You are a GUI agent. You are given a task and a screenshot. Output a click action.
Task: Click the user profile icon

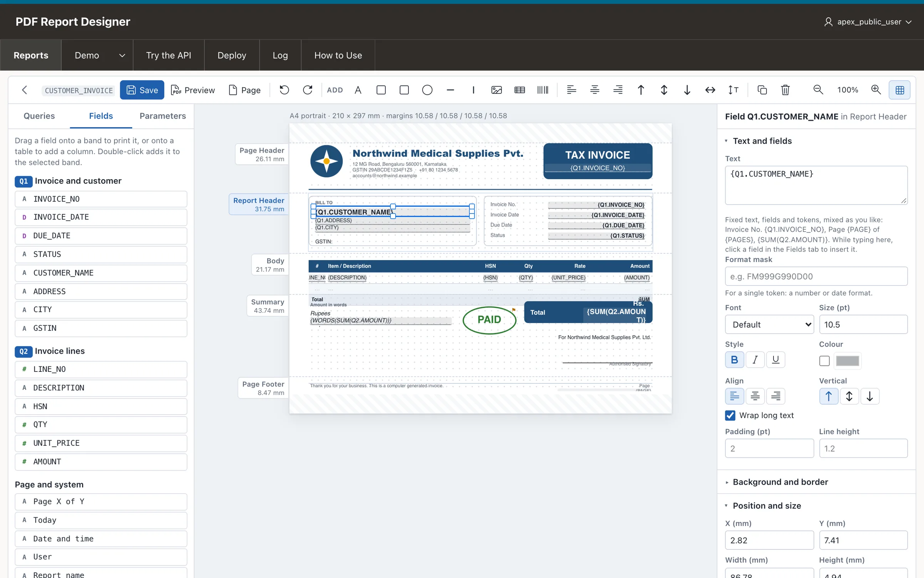pyautogui.click(x=828, y=22)
